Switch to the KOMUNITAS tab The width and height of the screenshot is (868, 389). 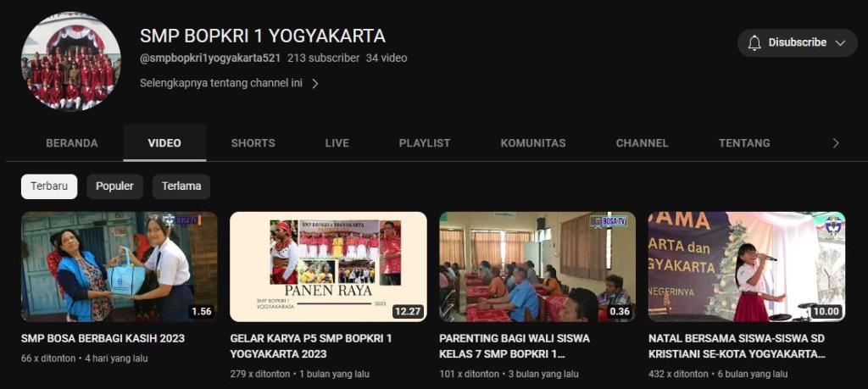(533, 143)
